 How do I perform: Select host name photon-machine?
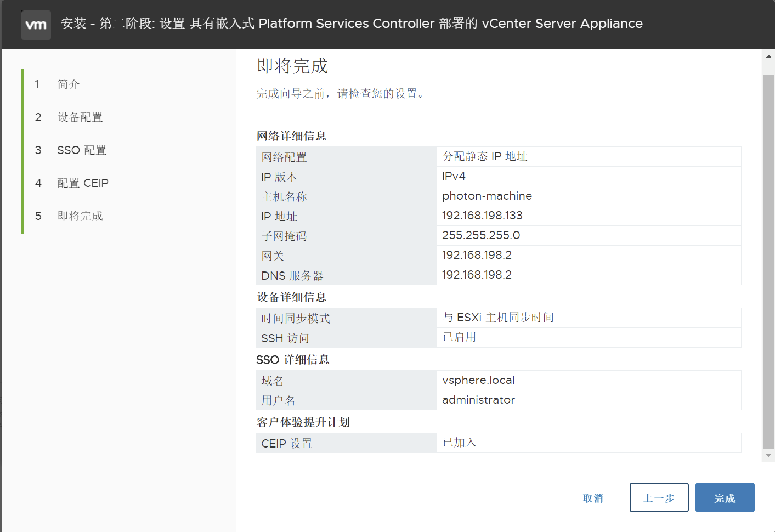click(487, 196)
